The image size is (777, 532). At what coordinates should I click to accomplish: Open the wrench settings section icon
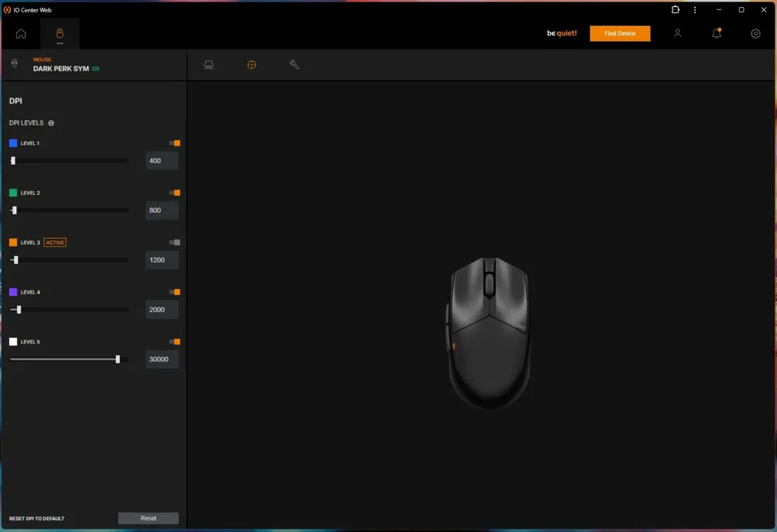[294, 64]
